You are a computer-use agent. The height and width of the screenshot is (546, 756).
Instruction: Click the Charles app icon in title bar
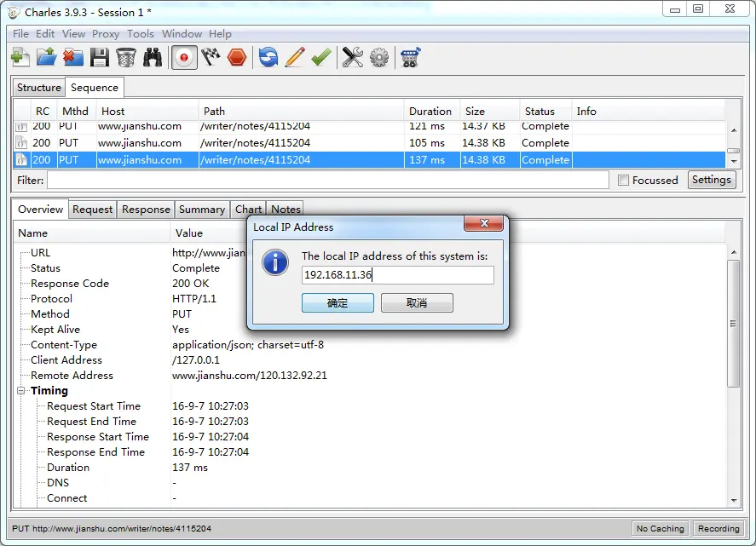coord(14,13)
